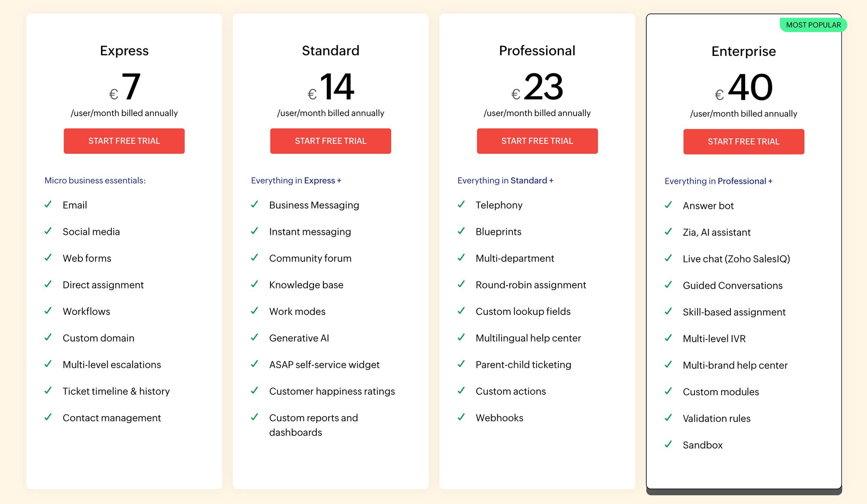This screenshot has width=867, height=504.
Task: Click the checkmark next to Webhooks
Action: point(461,417)
